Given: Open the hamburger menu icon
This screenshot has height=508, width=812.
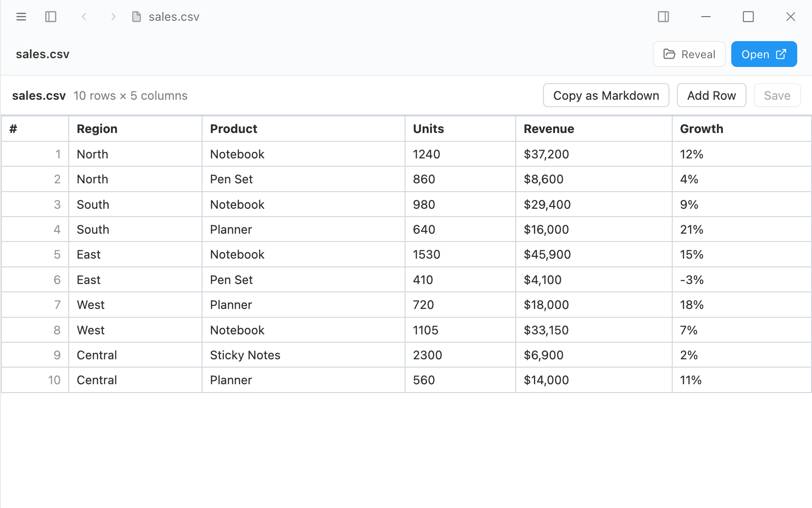Looking at the screenshot, I should (x=21, y=17).
